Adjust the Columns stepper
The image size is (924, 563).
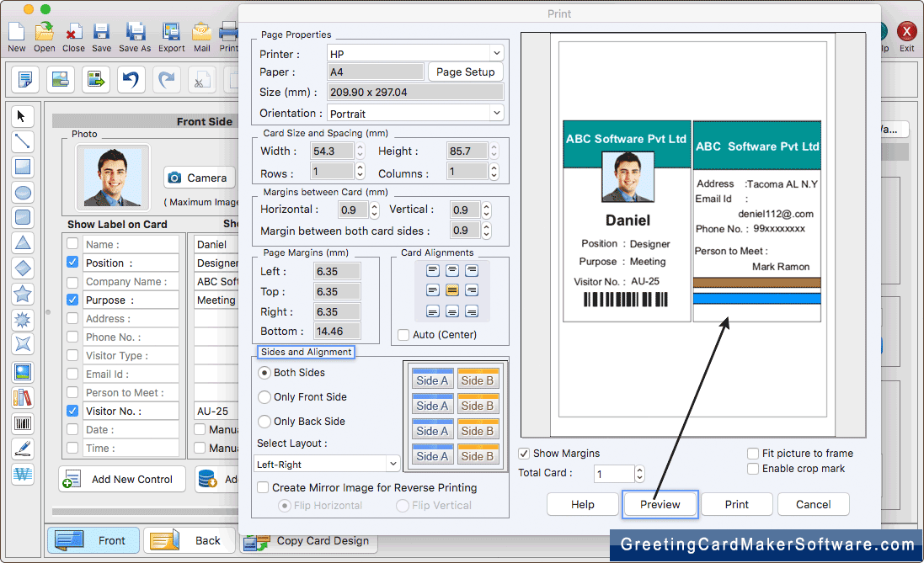[x=494, y=172]
